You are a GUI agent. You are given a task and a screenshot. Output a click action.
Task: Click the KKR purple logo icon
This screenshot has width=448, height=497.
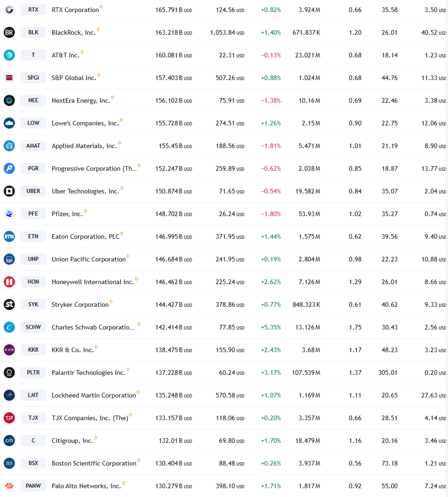[x=9, y=350]
